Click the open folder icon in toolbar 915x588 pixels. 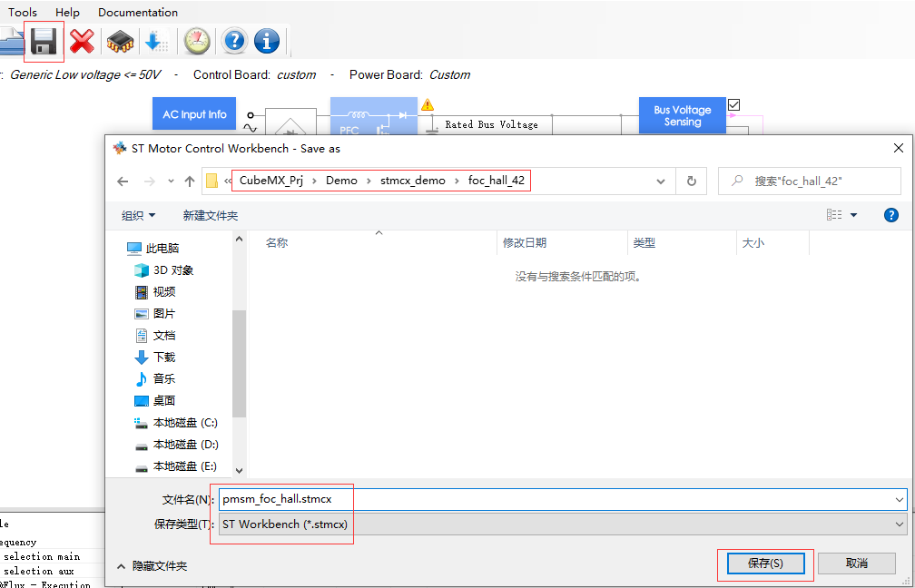coord(12,43)
